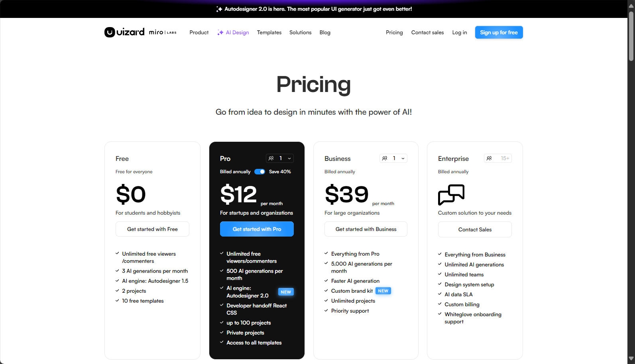Click the sparkle icon in announcement banner

219,9
